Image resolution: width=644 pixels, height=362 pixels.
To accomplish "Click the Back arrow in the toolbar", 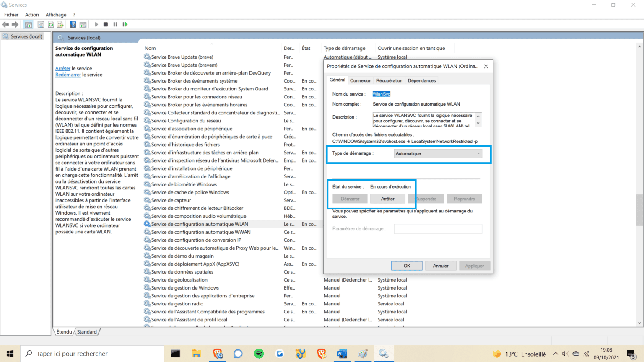I will [x=5, y=25].
